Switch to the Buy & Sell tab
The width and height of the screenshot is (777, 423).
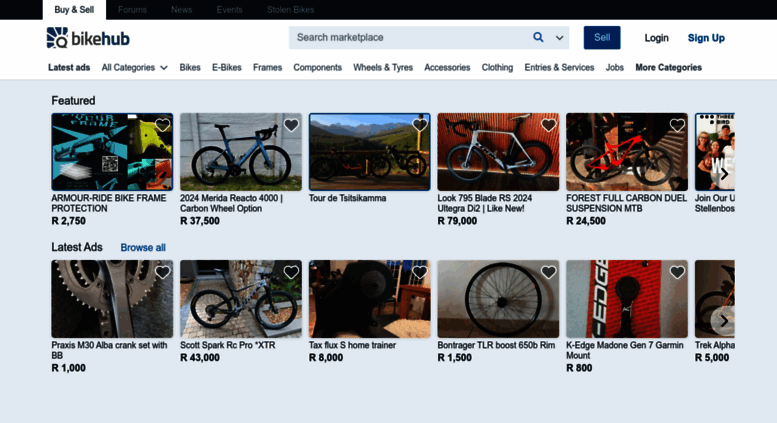coord(74,9)
